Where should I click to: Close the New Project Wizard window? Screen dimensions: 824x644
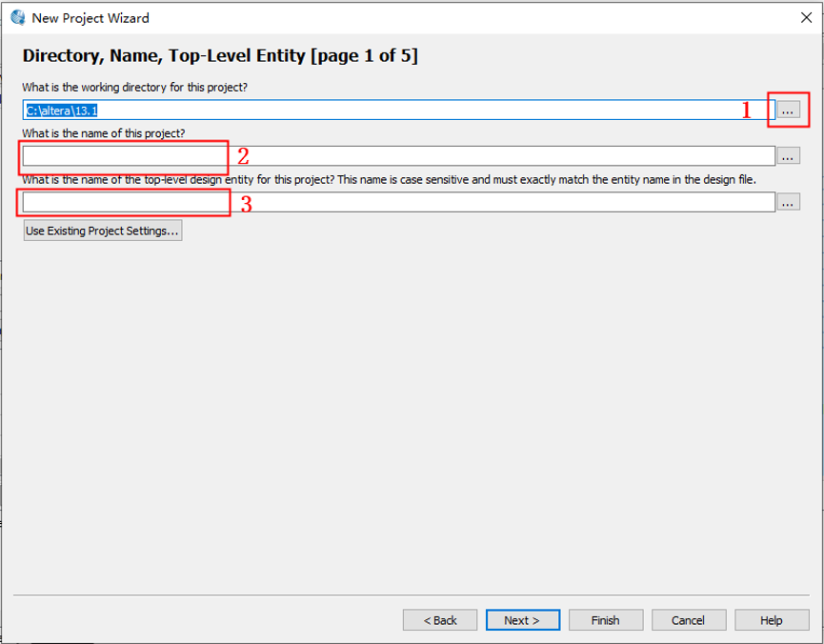805,17
